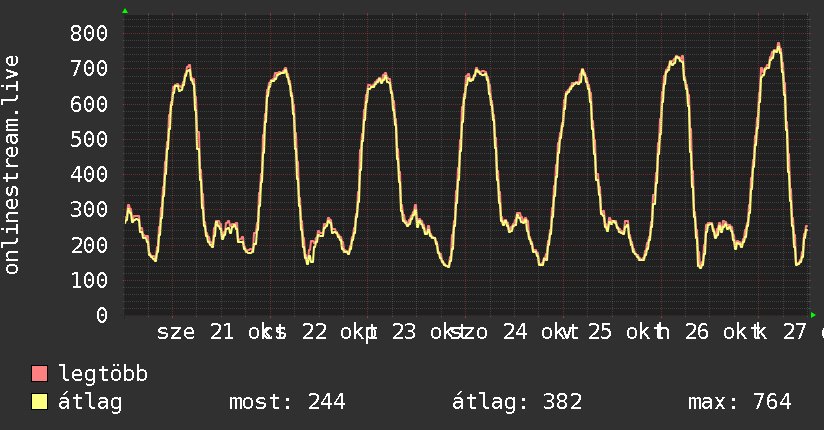Click the 25 x-axis date label

(600, 332)
